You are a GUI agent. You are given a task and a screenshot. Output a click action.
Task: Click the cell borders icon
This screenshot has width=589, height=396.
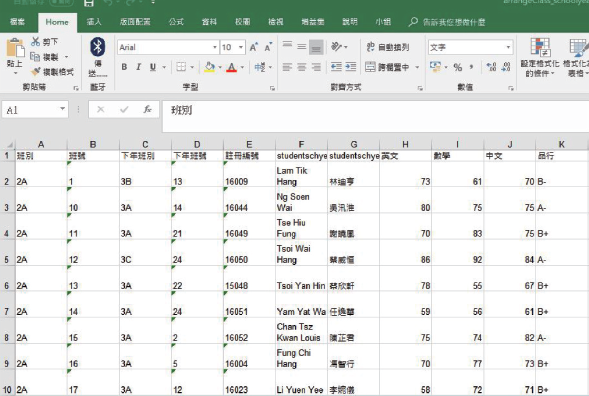point(181,67)
